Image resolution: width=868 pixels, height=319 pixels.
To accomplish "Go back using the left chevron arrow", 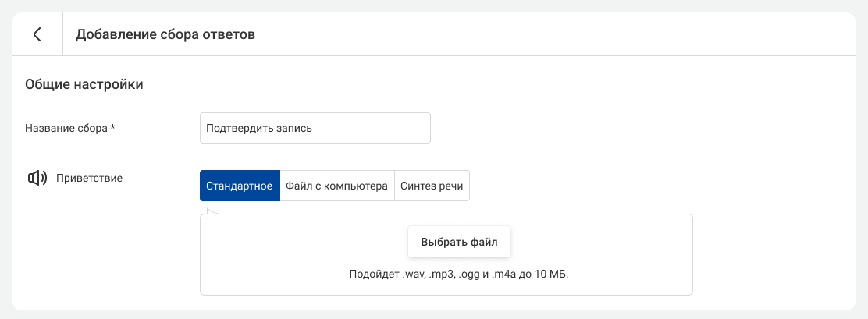I will 37,34.
